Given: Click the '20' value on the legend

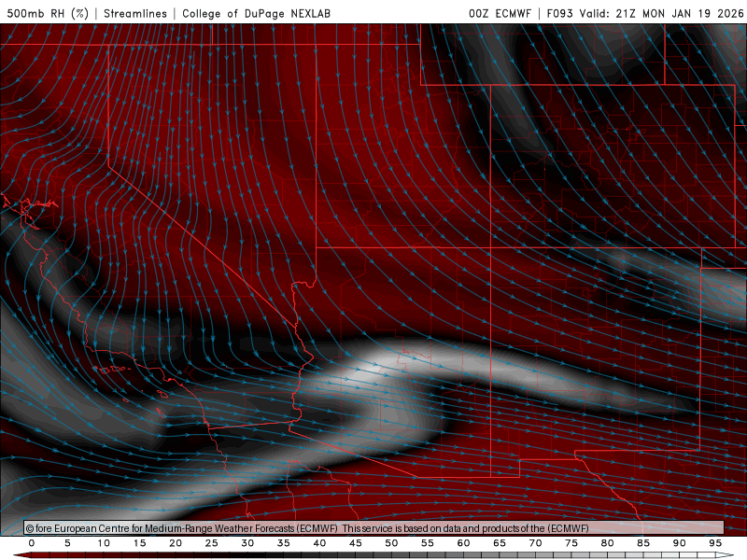Looking at the screenshot, I should (176, 543).
